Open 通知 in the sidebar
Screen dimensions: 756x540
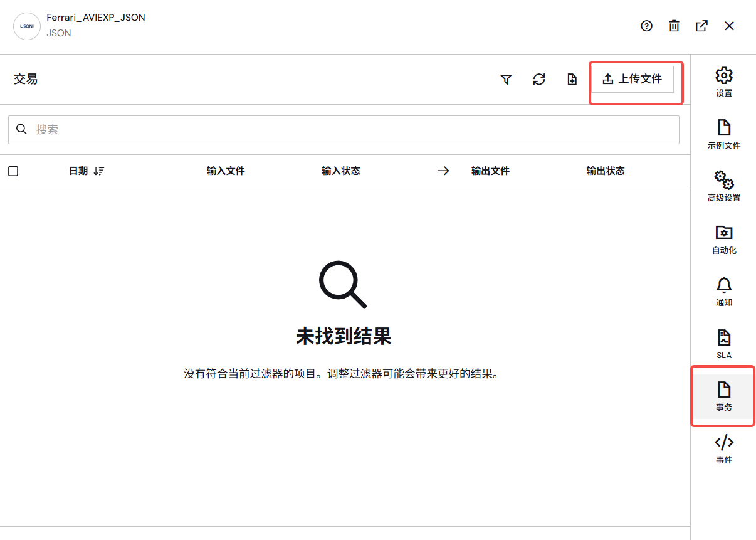point(724,291)
